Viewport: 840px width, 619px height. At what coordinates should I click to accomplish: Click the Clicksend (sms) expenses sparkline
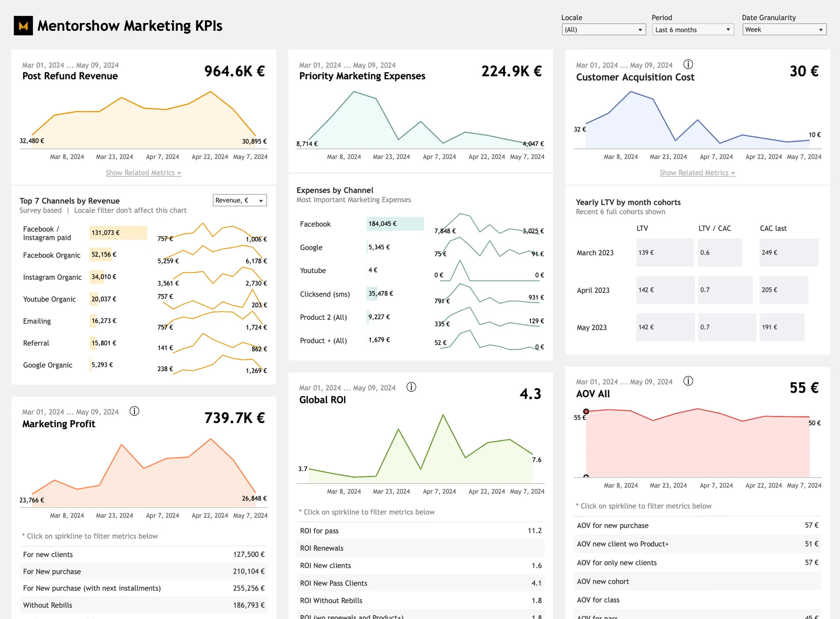point(488,295)
